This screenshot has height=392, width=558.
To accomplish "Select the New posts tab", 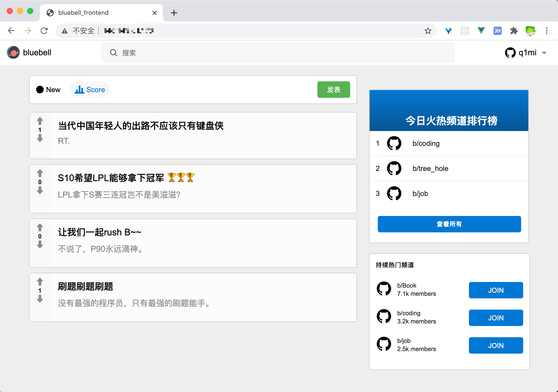I will tap(48, 90).
